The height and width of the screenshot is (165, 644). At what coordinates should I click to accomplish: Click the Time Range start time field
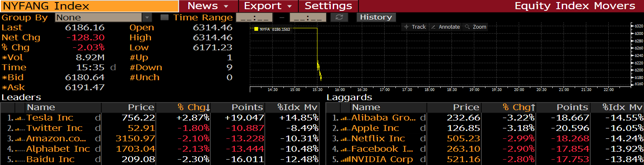point(254,17)
